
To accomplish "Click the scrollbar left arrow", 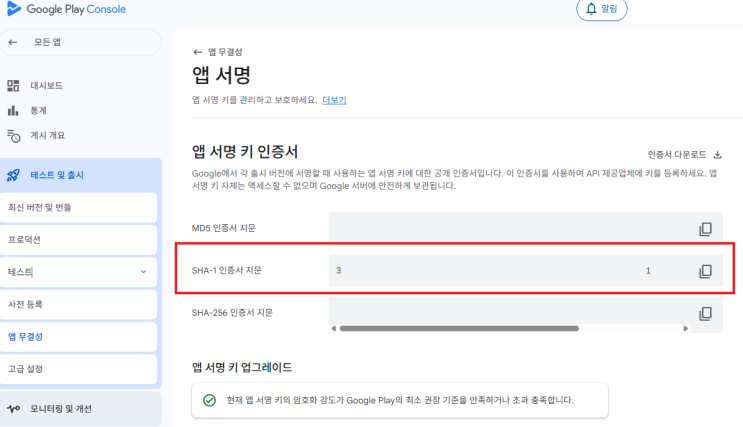I will (334, 328).
